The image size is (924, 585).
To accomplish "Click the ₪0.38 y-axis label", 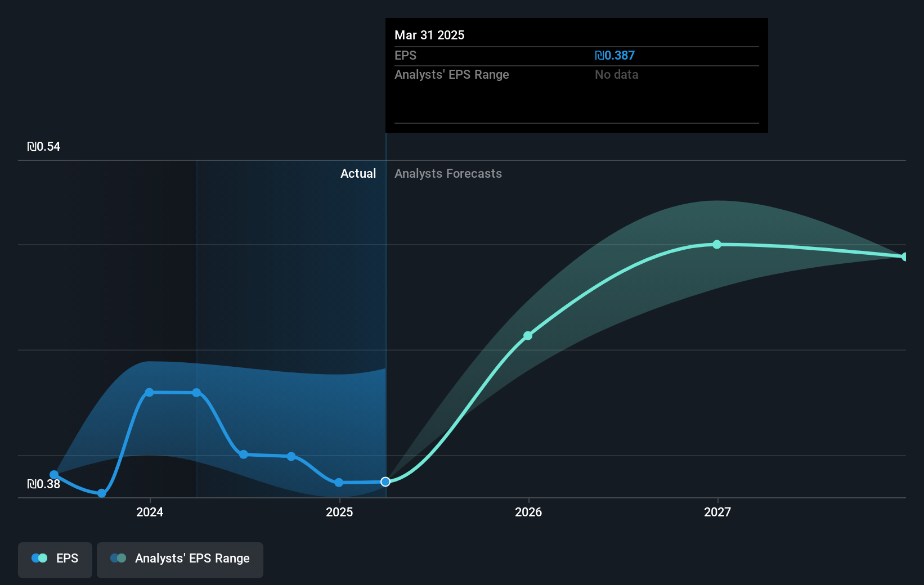I will tap(44, 484).
